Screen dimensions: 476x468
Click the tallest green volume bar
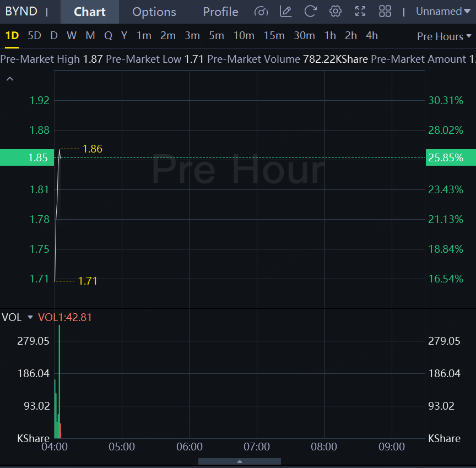[59, 382]
